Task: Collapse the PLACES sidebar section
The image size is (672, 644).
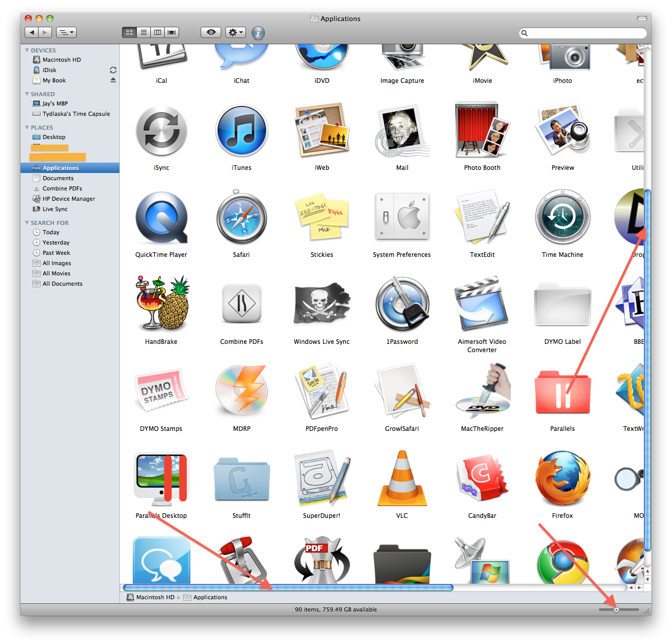Action: point(27,127)
